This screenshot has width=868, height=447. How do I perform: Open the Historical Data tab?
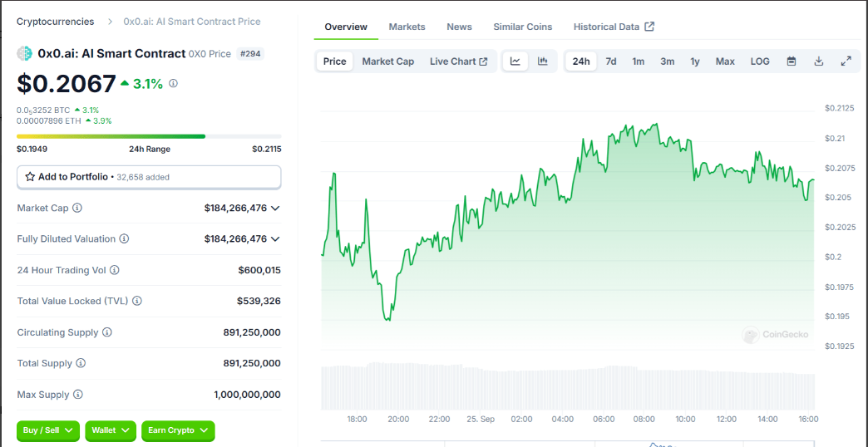point(614,27)
